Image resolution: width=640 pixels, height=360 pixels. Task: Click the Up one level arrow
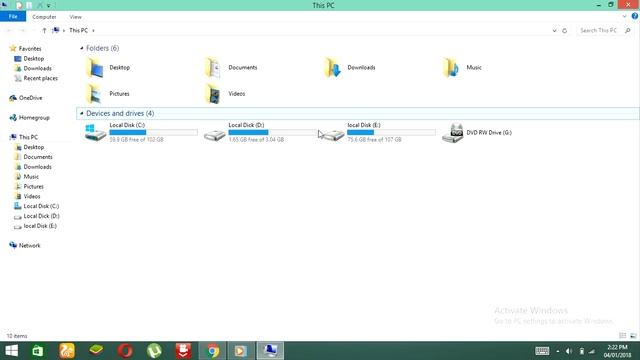[44, 31]
